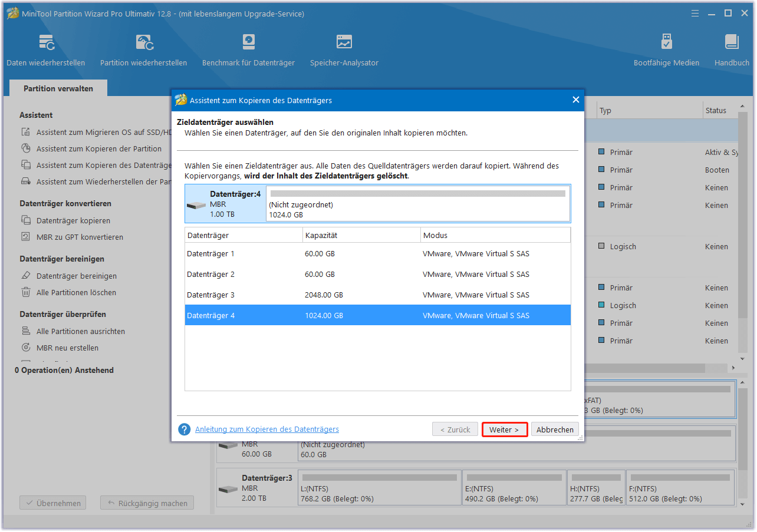The image size is (757, 532).
Task: Click Datenträger konvertieren heading
Action: [x=65, y=203]
